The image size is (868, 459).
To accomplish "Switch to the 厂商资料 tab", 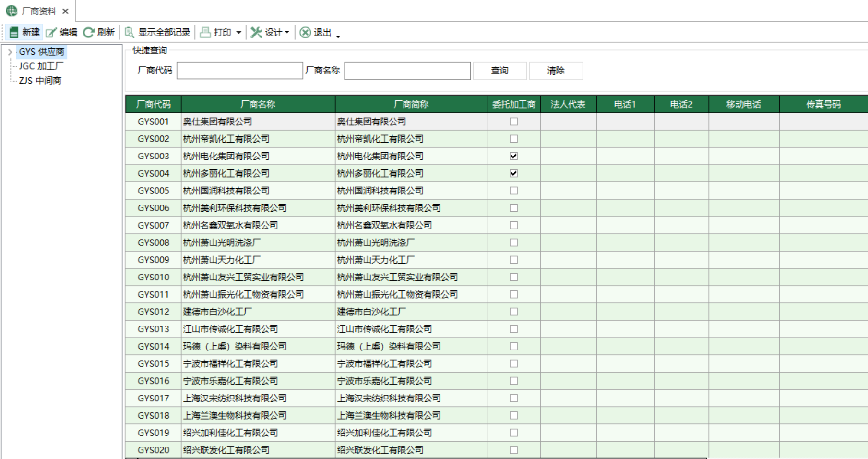I will (38, 11).
